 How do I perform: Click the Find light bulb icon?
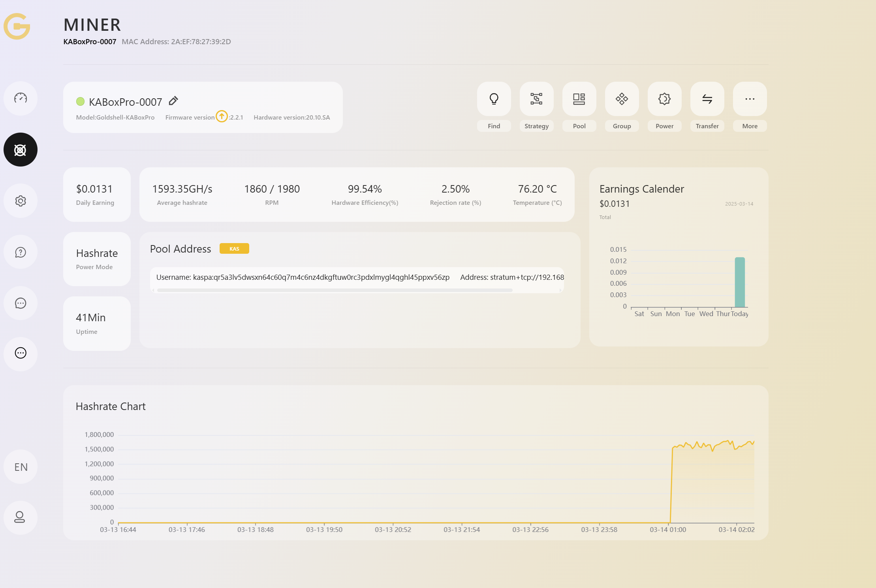tap(494, 99)
